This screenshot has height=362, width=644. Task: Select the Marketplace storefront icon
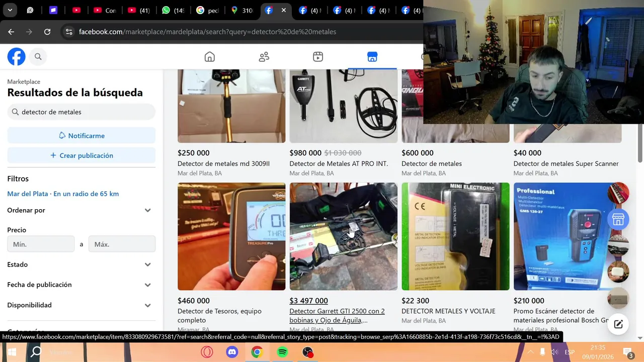click(372, 57)
